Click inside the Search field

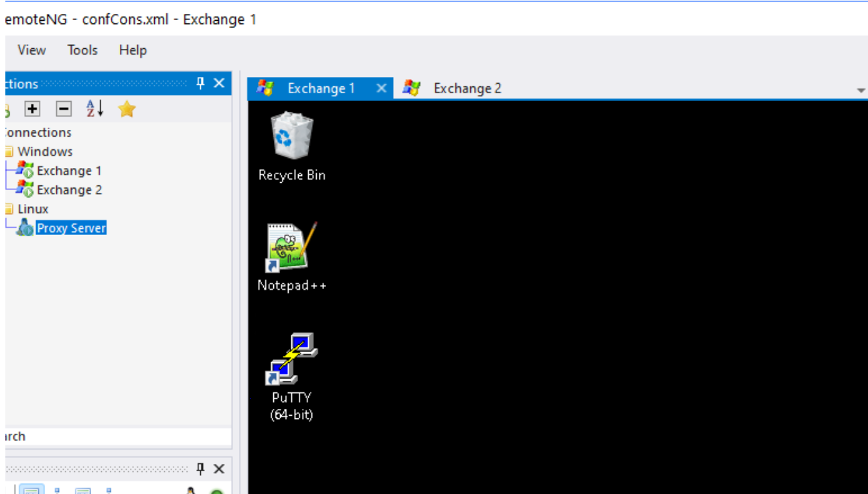tap(100, 436)
